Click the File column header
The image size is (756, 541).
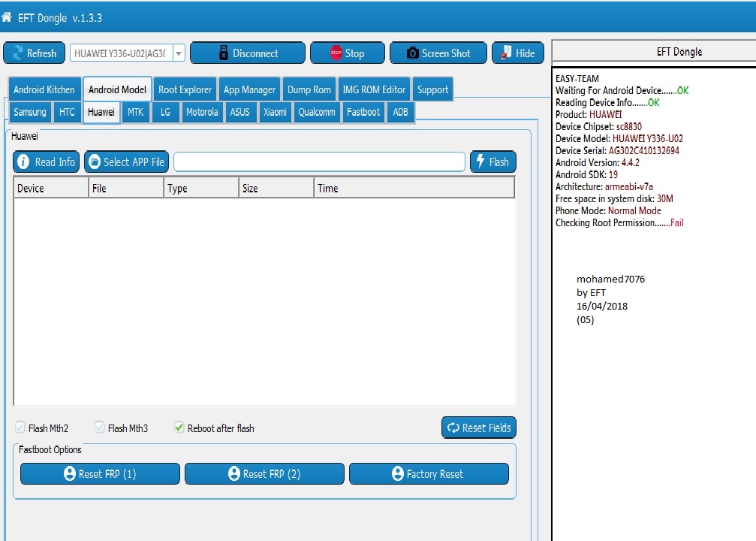126,188
